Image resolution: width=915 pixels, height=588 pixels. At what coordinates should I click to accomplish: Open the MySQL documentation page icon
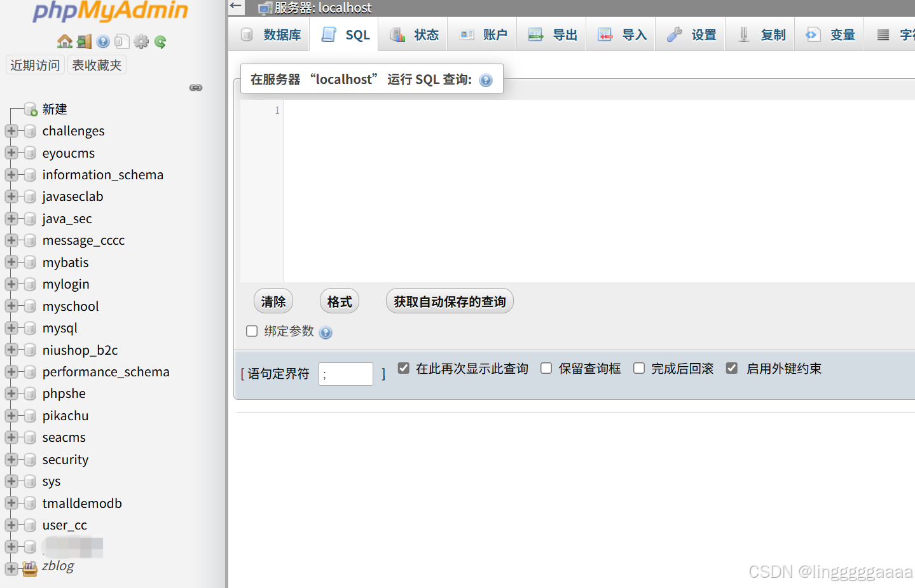122,42
